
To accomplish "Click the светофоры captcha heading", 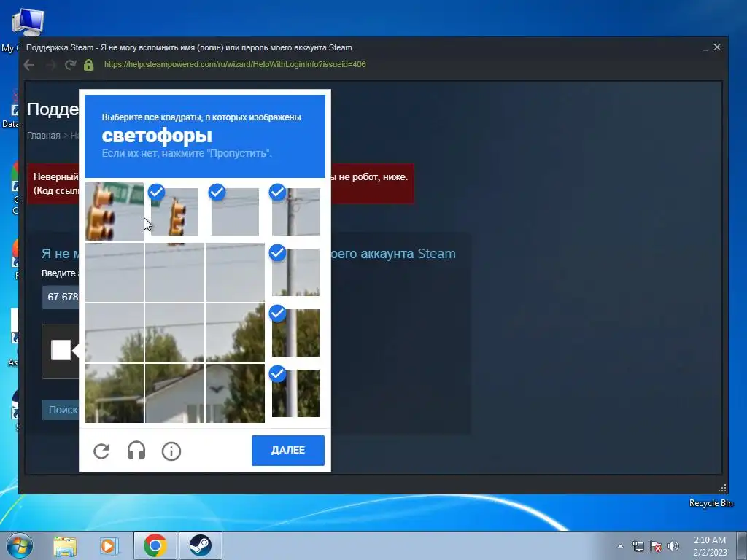I will pyautogui.click(x=157, y=136).
